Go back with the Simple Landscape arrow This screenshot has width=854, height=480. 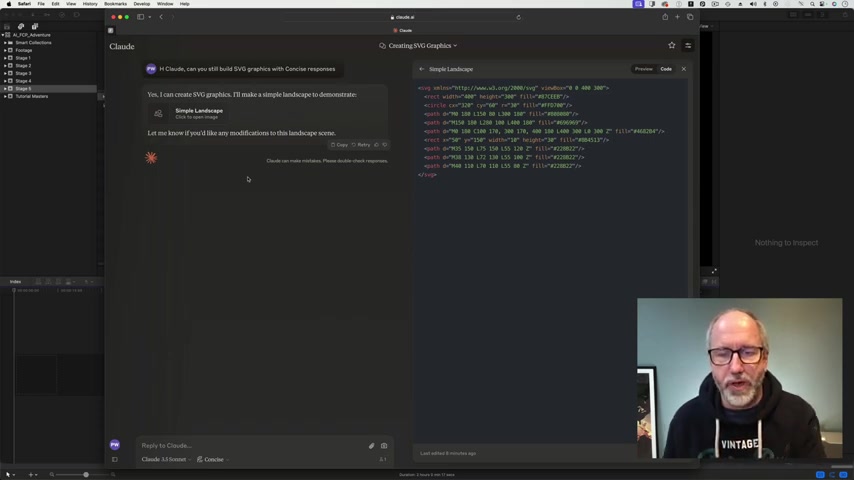pyautogui.click(x=422, y=69)
